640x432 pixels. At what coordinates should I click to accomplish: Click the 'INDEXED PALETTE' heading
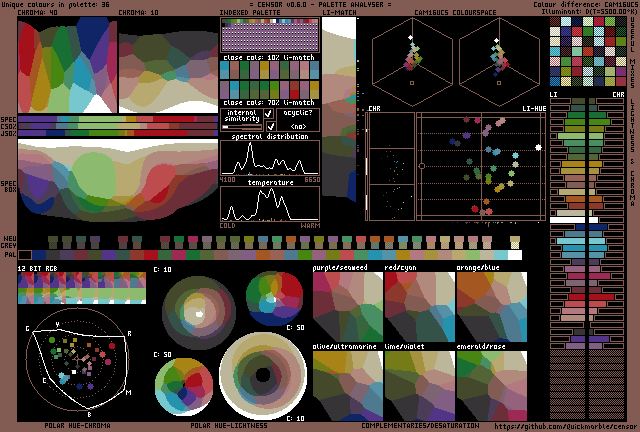(250, 12)
